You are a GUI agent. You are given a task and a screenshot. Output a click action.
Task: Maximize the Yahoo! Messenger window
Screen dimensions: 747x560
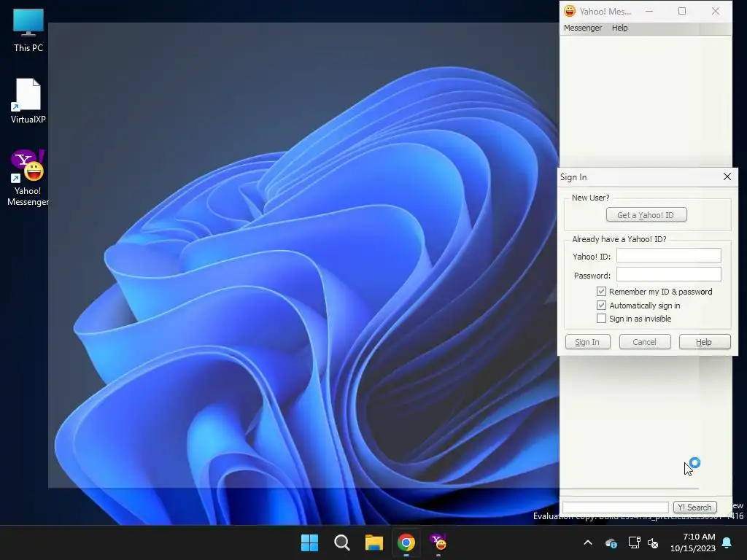682,11
